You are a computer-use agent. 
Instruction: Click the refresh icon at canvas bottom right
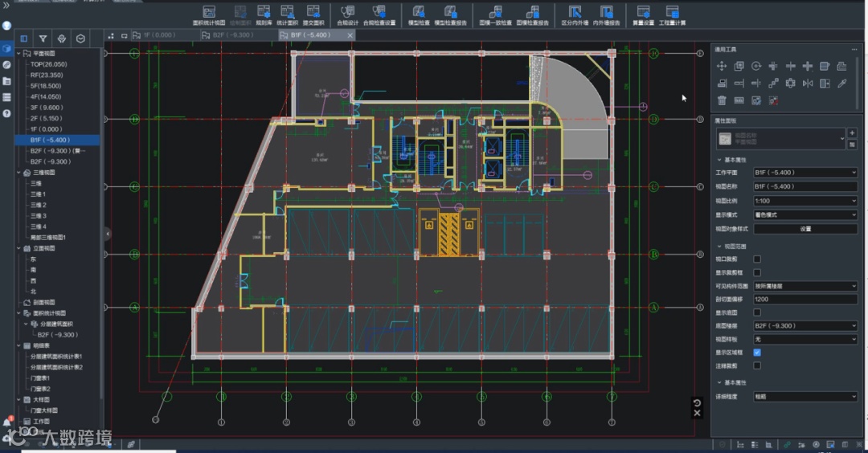pos(697,402)
